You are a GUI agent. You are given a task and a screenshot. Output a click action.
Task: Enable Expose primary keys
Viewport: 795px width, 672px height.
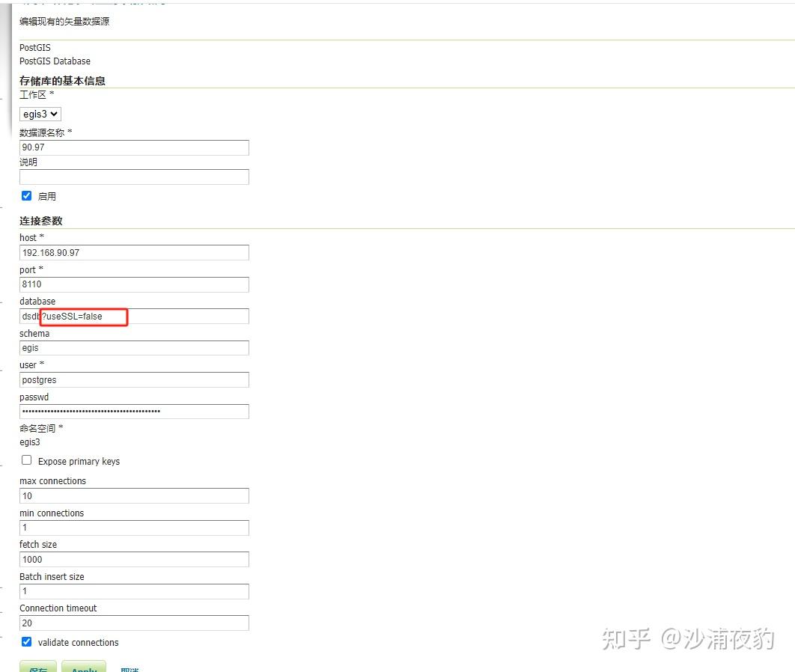(x=26, y=460)
